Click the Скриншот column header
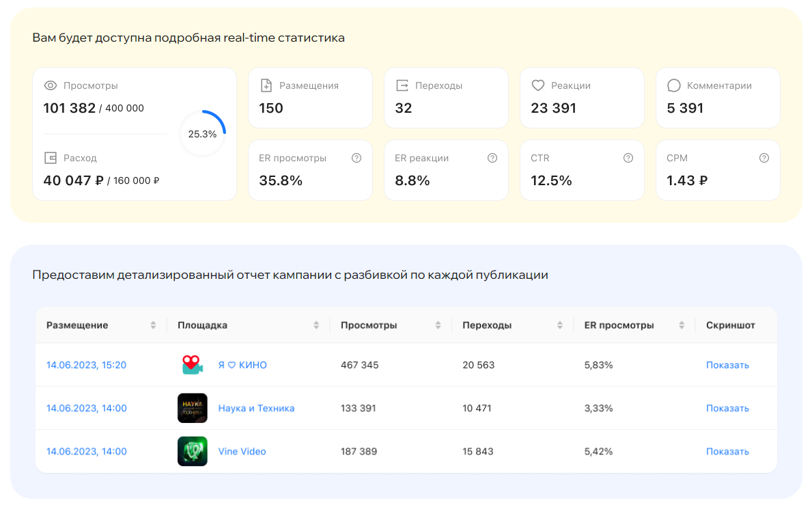 pyautogui.click(x=731, y=325)
